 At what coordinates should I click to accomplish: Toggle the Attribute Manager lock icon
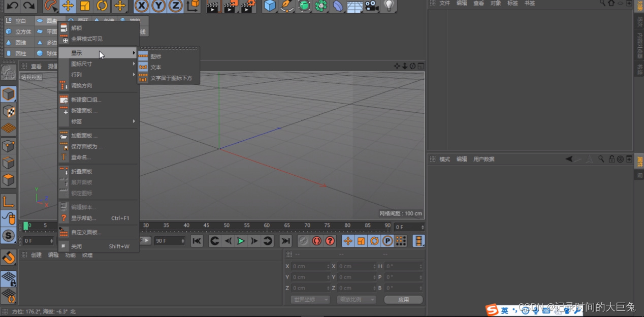point(612,159)
